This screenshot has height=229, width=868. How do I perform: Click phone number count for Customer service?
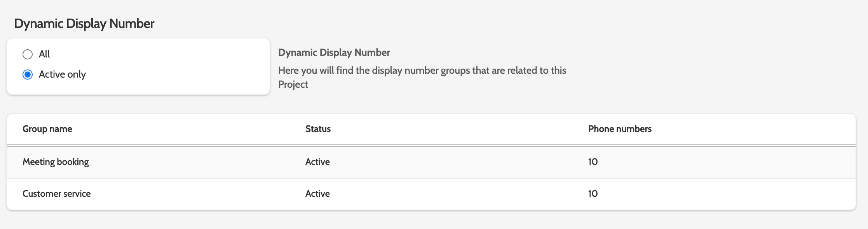[x=593, y=194]
